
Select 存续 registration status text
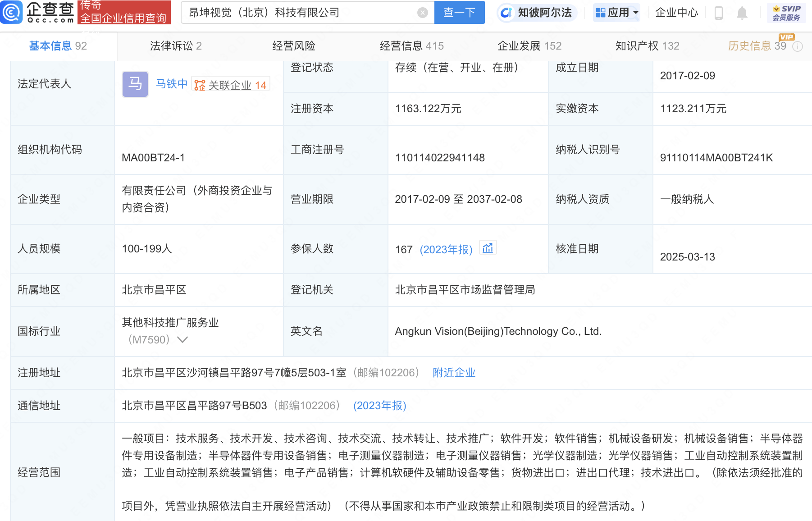pyautogui.click(x=459, y=68)
